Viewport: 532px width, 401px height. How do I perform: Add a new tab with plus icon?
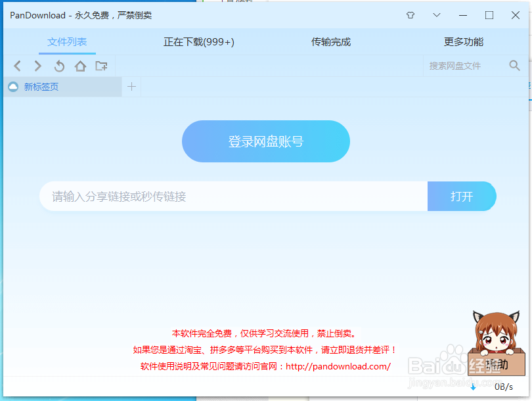click(x=131, y=87)
